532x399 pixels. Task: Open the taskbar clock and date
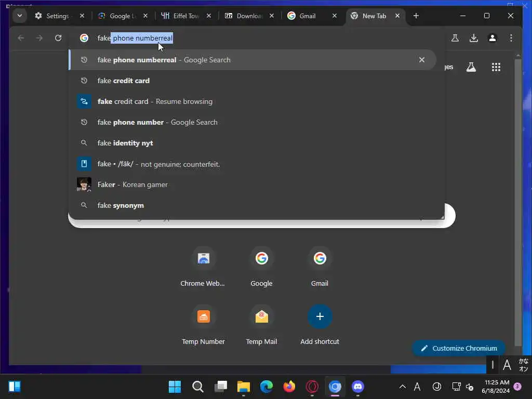coord(496,387)
